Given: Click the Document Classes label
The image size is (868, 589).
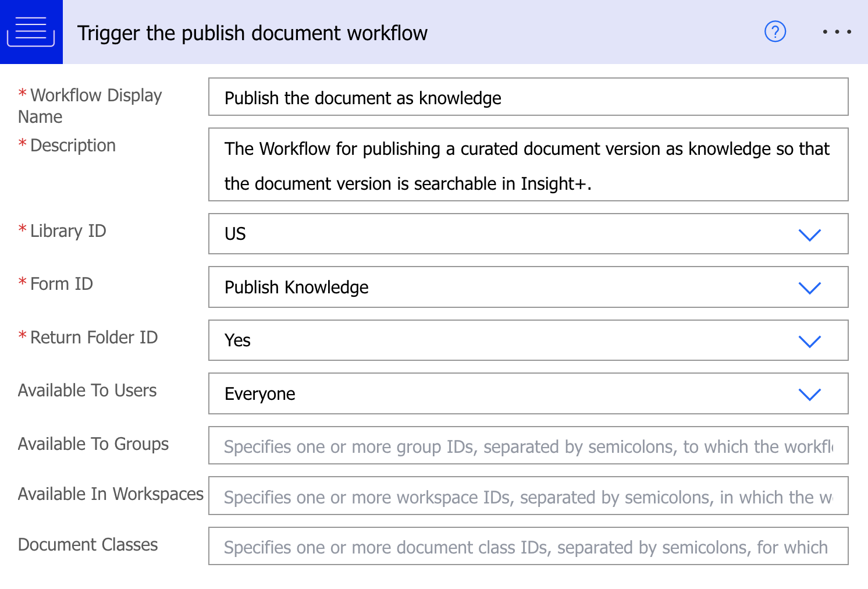Looking at the screenshot, I should point(88,545).
